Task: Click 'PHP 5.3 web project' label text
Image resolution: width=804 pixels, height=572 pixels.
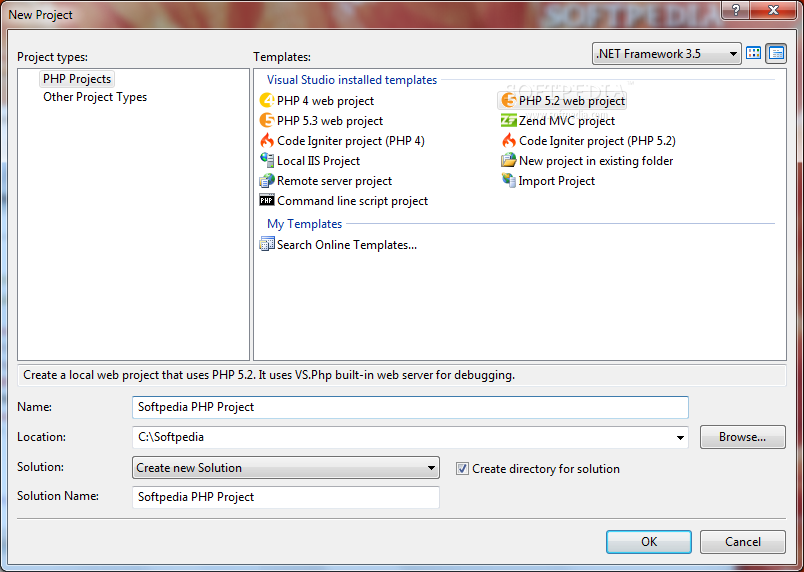Action: (330, 121)
